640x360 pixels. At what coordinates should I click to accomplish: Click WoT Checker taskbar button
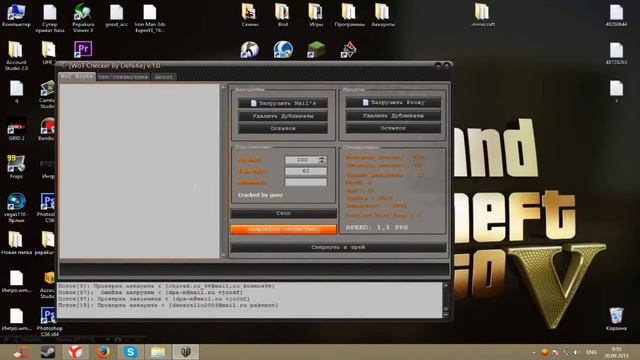(x=186, y=352)
